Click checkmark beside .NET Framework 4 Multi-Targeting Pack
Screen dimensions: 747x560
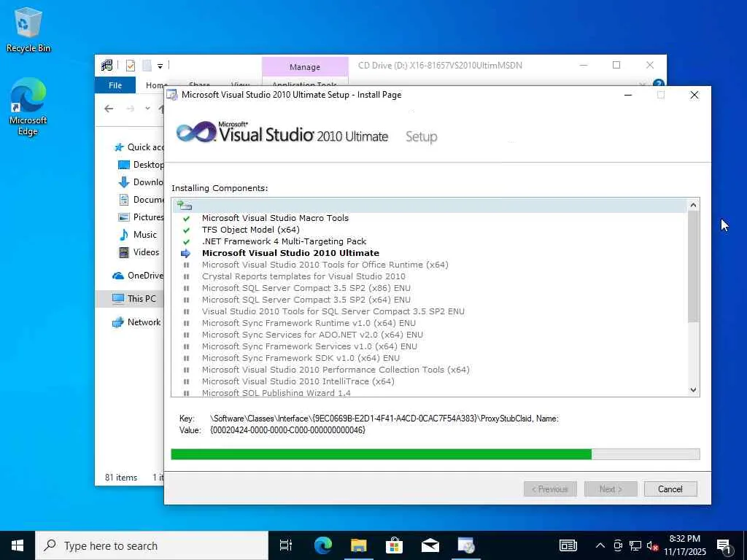click(x=186, y=242)
